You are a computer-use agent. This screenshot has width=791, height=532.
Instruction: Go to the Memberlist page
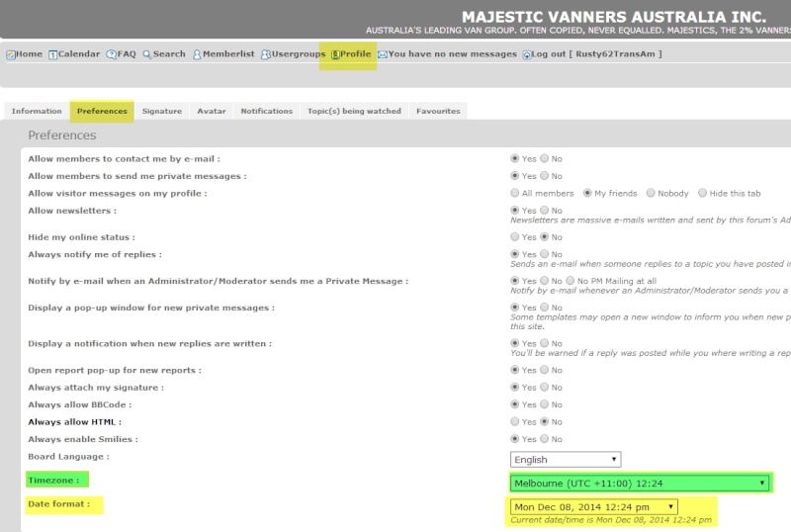228,54
